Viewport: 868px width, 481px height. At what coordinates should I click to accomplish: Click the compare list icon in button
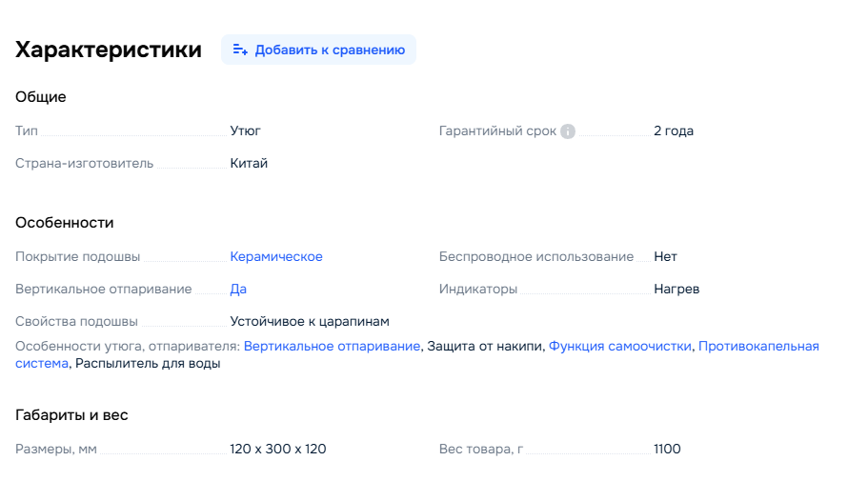tap(240, 50)
